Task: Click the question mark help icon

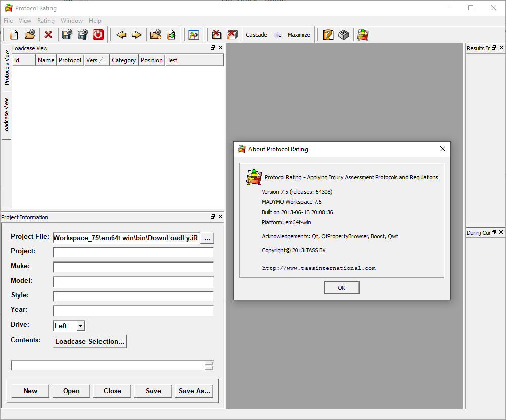Action: tap(328, 35)
